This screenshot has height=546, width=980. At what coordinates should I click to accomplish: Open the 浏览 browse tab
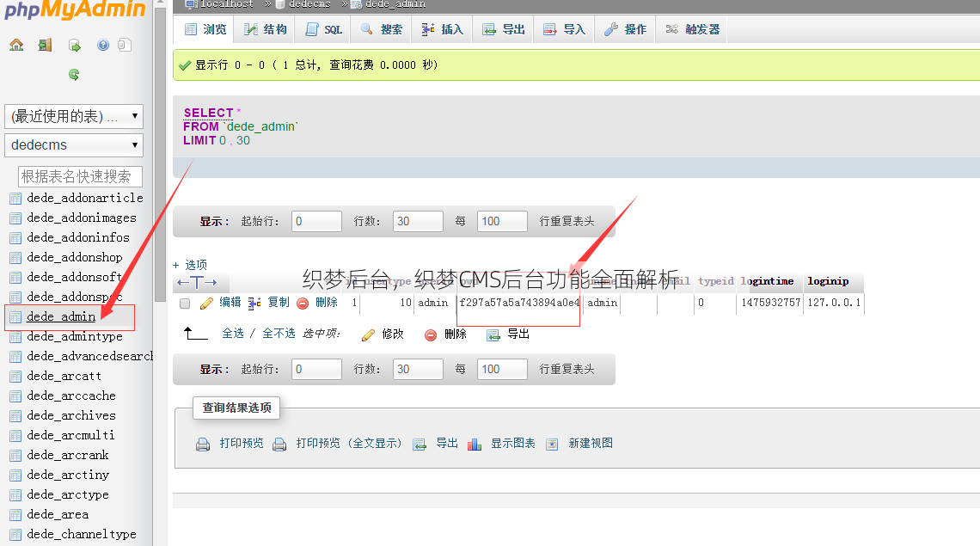205,29
